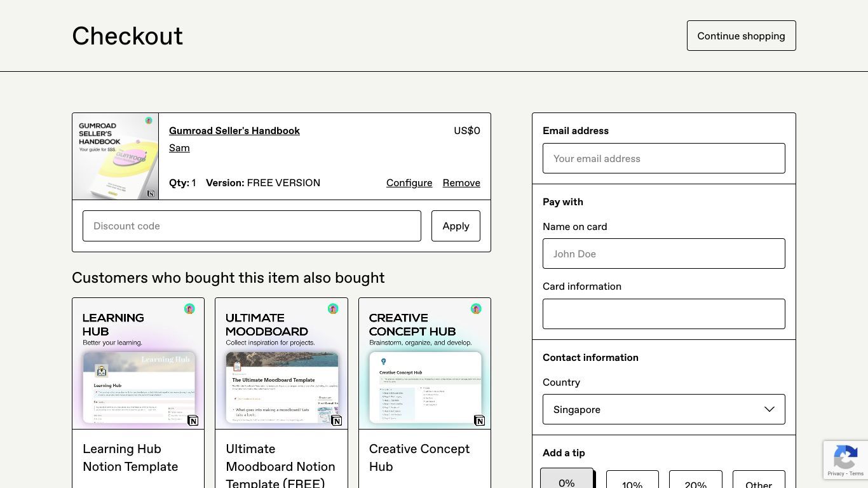The image size is (868, 488).
Task: Select the 20% tip option
Action: [696, 480]
